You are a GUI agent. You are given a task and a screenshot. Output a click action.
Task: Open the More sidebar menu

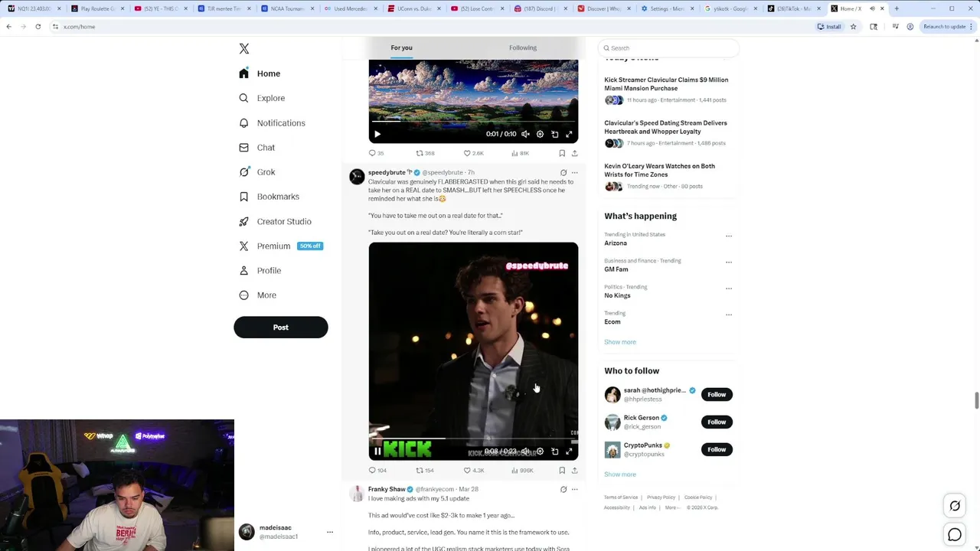pyautogui.click(x=257, y=295)
